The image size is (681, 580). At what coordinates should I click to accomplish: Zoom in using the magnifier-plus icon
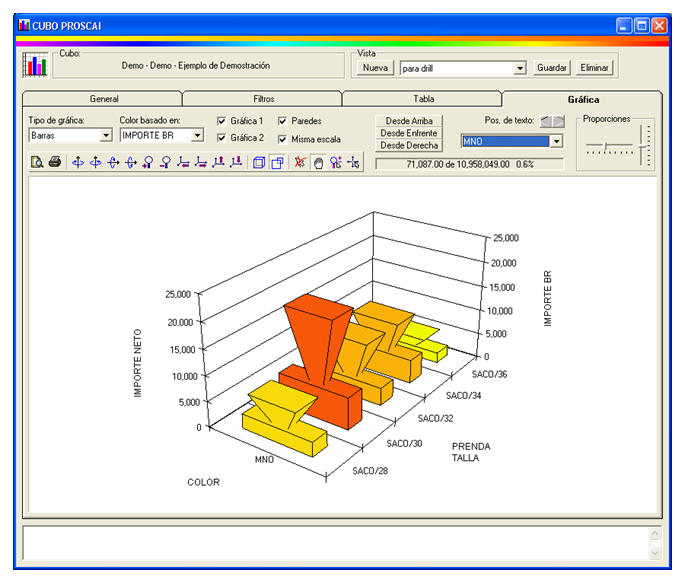(148, 162)
